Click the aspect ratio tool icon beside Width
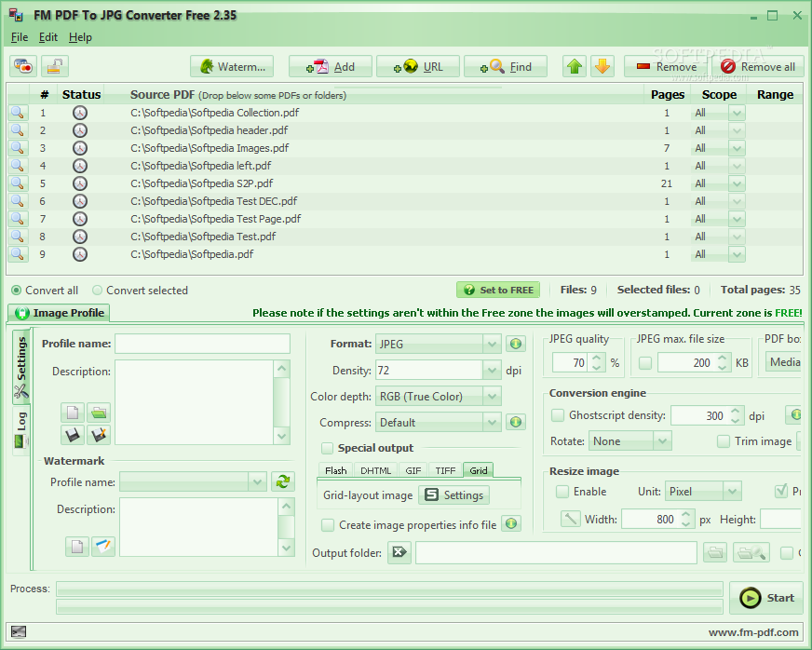The height and width of the screenshot is (650, 812). [x=570, y=519]
